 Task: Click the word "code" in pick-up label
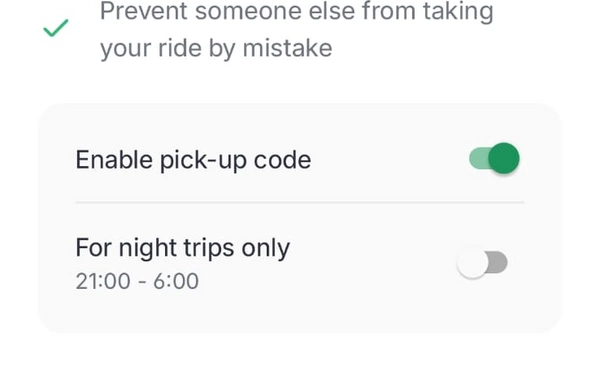tap(282, 160)
